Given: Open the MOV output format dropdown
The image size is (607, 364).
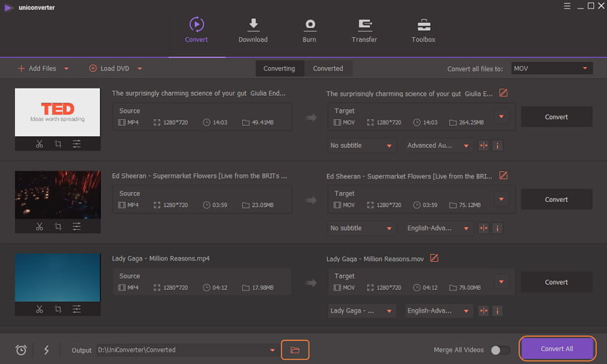Looking at the screenshot, I should coord(551,69).
